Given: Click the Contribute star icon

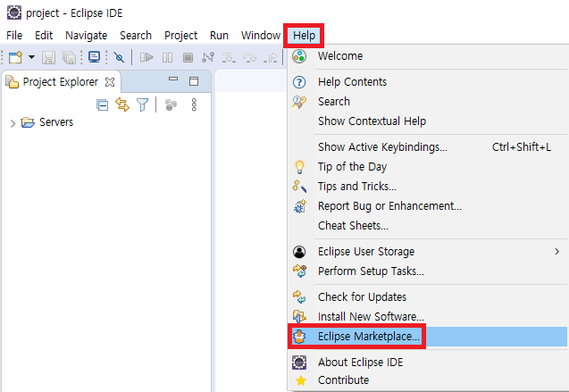Looking at the screenshot, I should coord(300,380).
